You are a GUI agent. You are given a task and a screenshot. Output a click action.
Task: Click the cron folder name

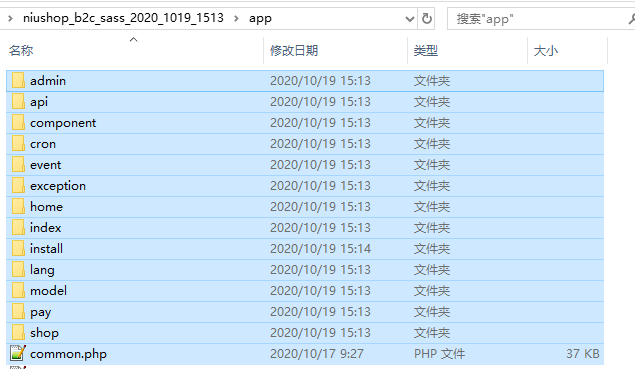tap(43, 144)
